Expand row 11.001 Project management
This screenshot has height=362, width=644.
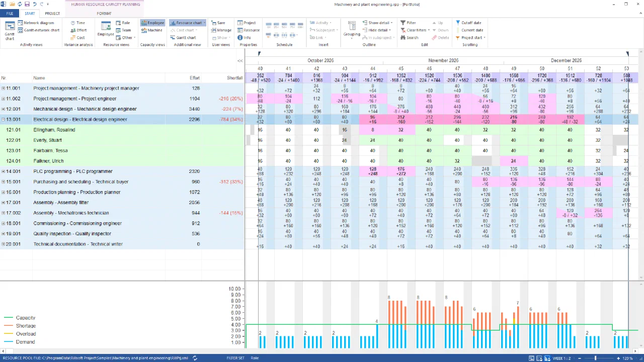coord(3,88)
